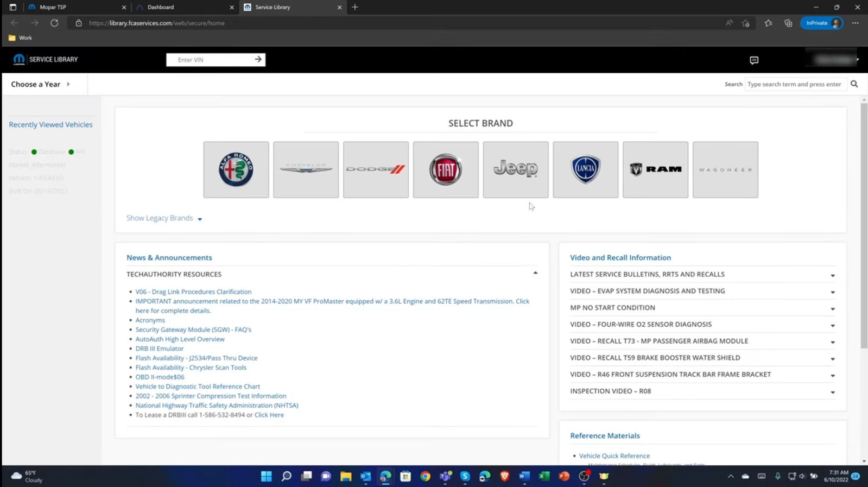Open browser collections icon
This screenshot has height=487, width=868.
click(x=788, y=23)
